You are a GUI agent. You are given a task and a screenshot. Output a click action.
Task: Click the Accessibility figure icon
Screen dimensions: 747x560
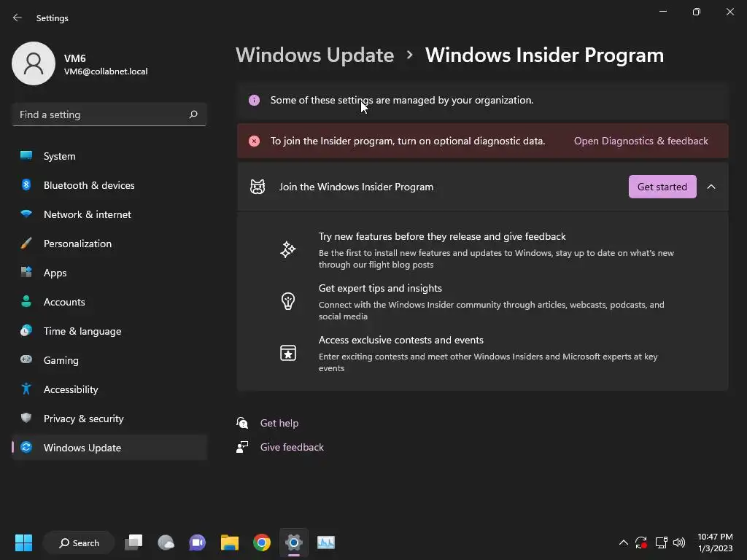[26, 389]
